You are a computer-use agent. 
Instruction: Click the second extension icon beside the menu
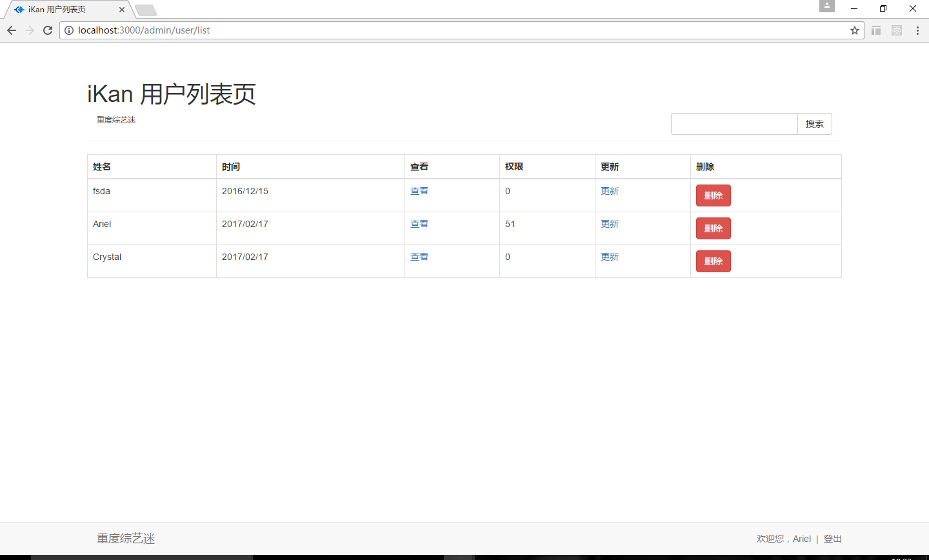click(x=897, y=30)
